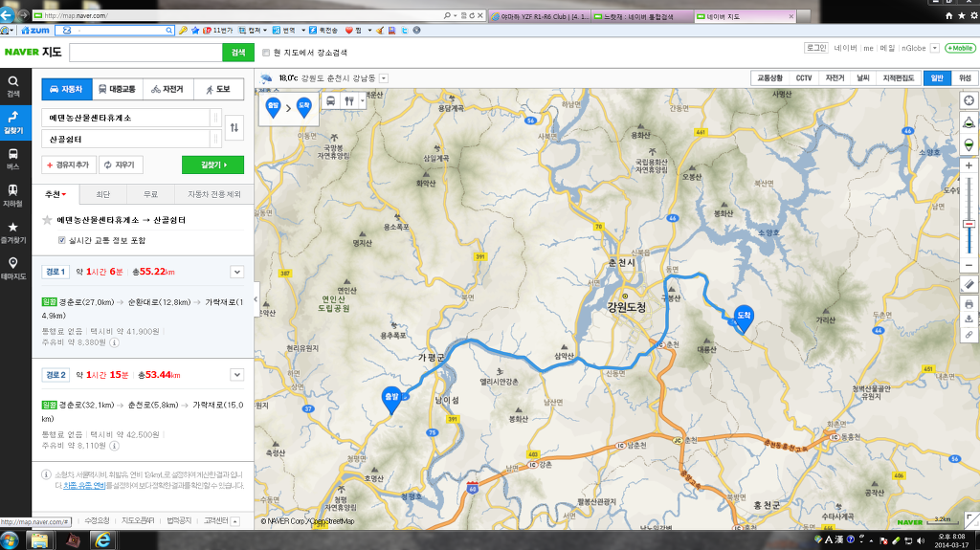Viewport: 980px width, 550px height.
Task: Toggle 현 지도에서 장소검색 checkbox
Action: pyautogui.click(x=266, y=53)
